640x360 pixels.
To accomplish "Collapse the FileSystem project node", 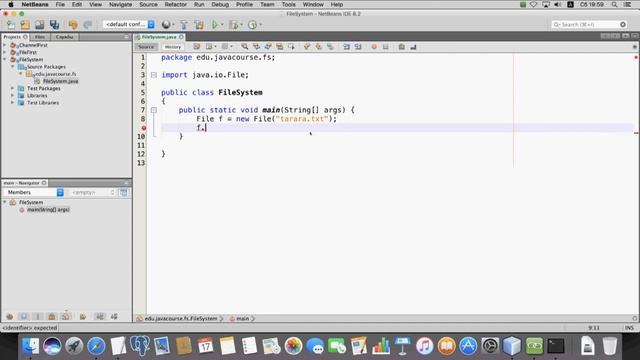I will point(4,60).
